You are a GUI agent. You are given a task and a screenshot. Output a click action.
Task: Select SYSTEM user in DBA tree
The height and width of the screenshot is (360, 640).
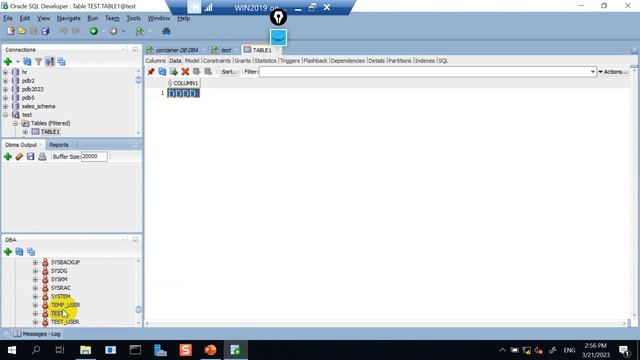pyautogui.click(x=61, y=296)
